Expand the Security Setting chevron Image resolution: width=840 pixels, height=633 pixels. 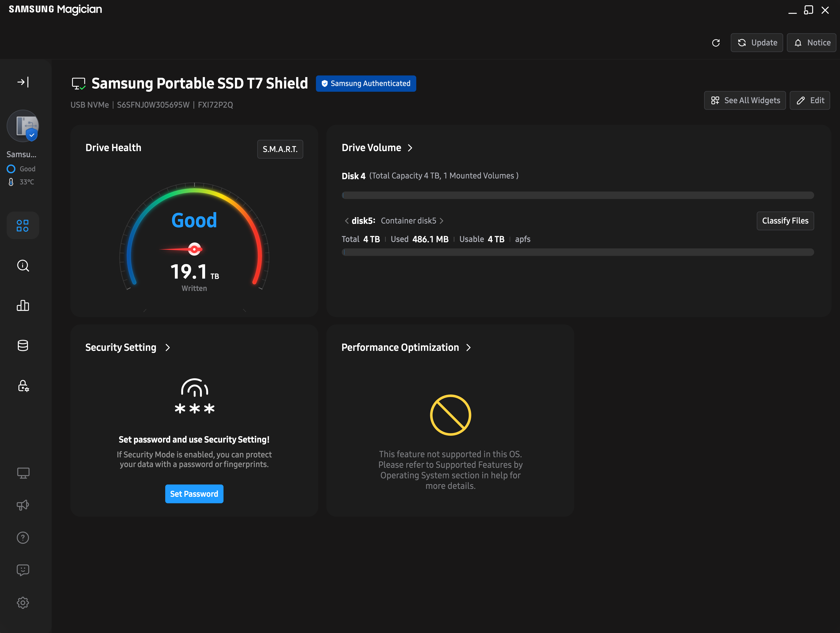[168, 347]
